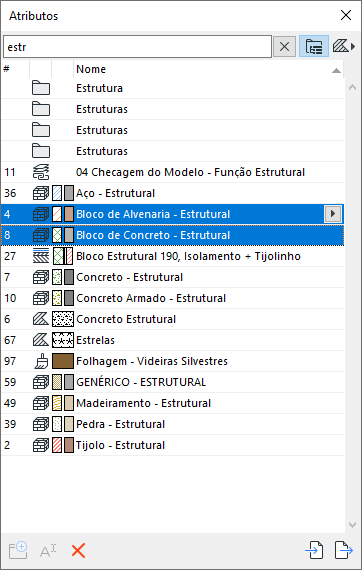Click the rename attribute icon
The width and height of the screenshot is (362, 570).
[x=48, y=551]
